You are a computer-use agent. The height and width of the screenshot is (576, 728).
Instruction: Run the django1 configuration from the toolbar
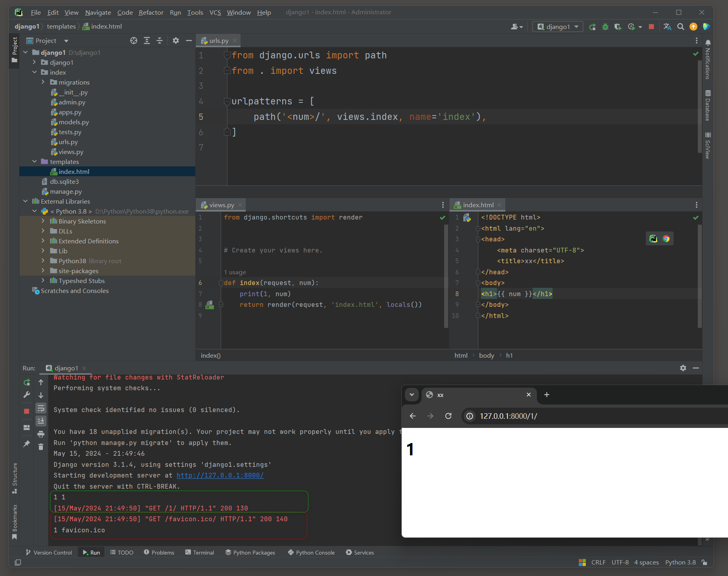point(592,27)
